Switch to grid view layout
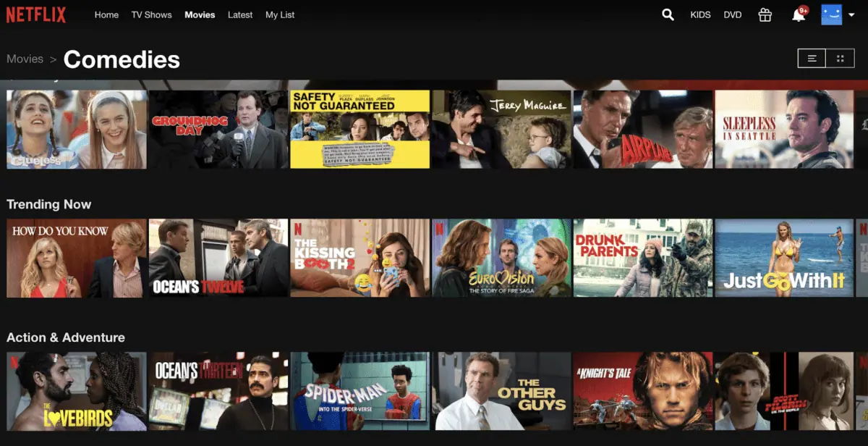868x446 pixels. point(841,59)
